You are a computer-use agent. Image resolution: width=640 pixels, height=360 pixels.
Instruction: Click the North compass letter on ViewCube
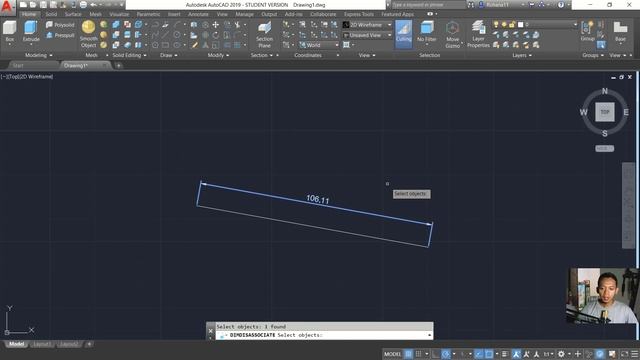pyautogui.click(x=605, y=91)
